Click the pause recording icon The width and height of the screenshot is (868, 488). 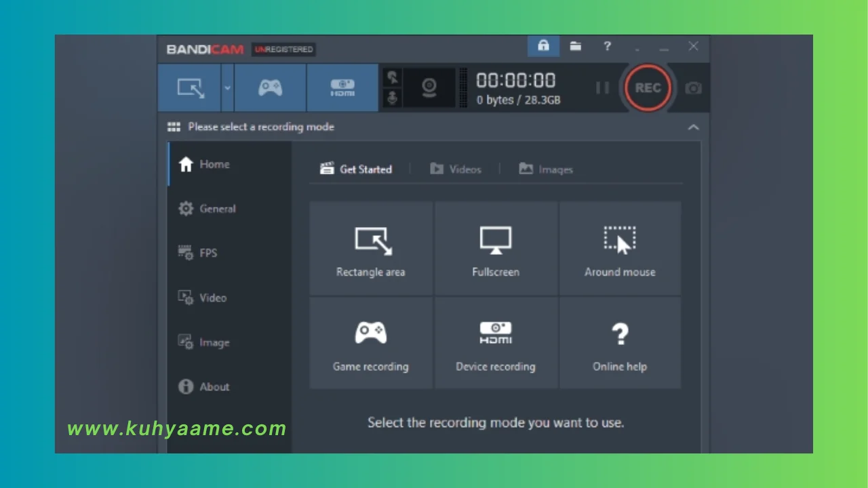601,88
